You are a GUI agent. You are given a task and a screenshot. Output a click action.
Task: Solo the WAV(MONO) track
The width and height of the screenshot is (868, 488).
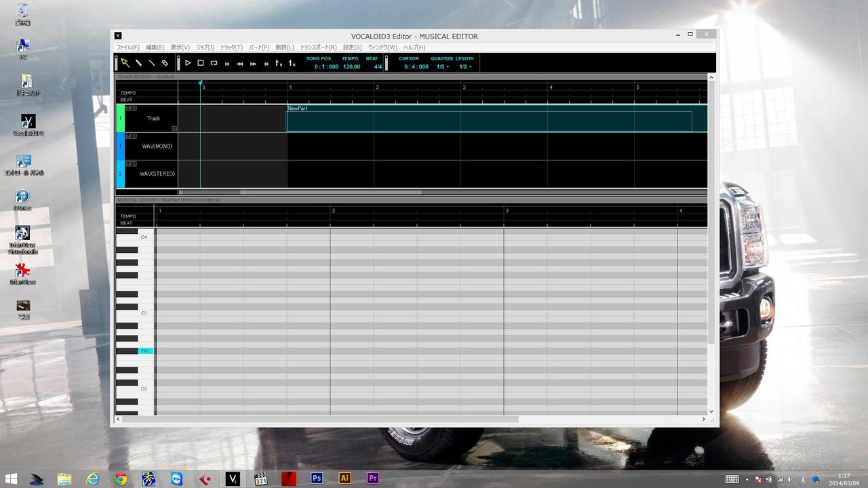(x=134, y=136)
